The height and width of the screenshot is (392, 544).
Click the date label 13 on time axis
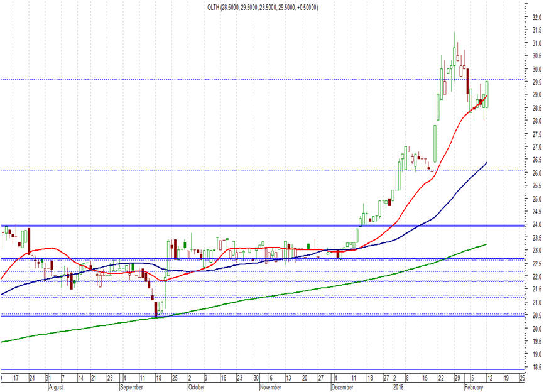coord(288,378)
